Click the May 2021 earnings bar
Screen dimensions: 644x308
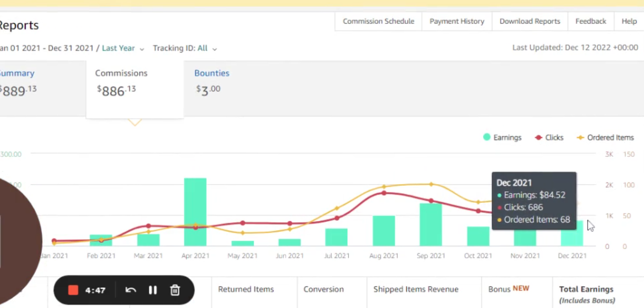point(242,244)
